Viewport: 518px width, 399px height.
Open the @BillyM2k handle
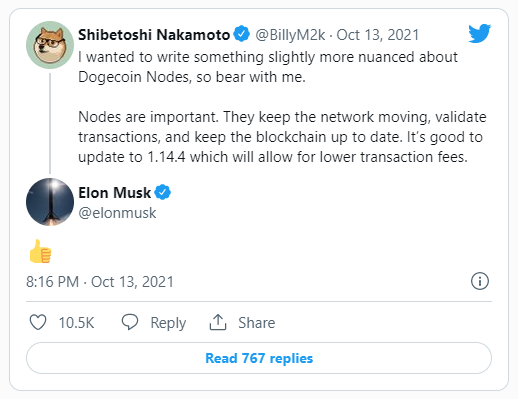[x=290, y=35]
